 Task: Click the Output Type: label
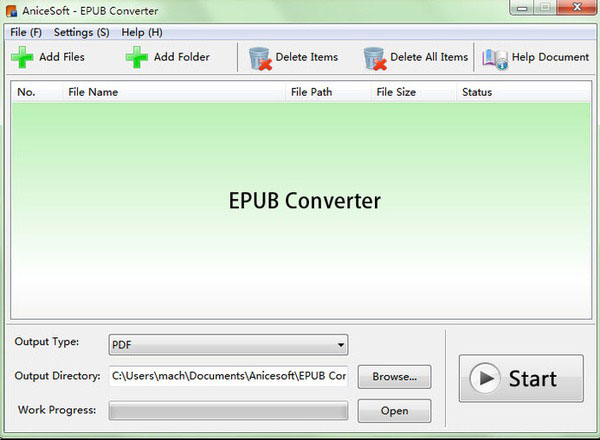47,342
